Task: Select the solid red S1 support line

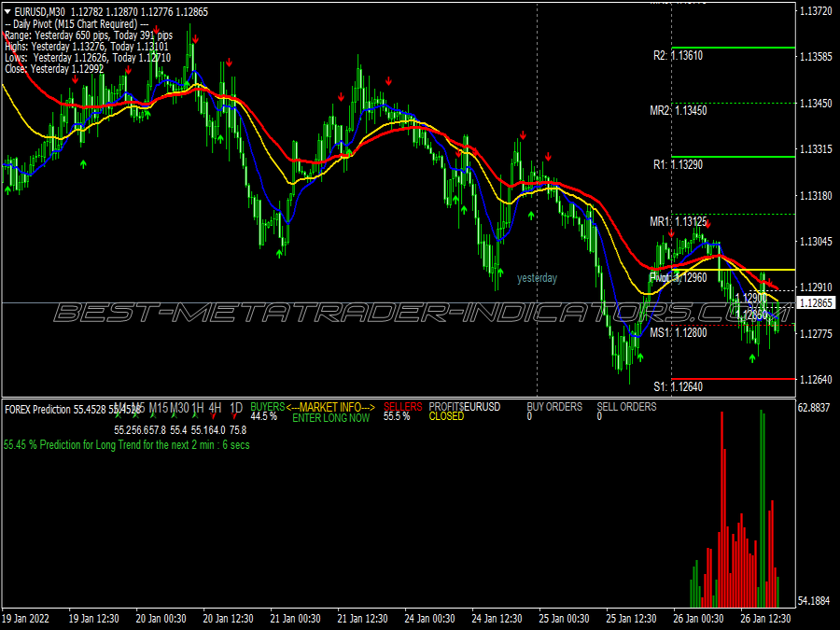Action: pyautogui.click(x=734, y=379)
